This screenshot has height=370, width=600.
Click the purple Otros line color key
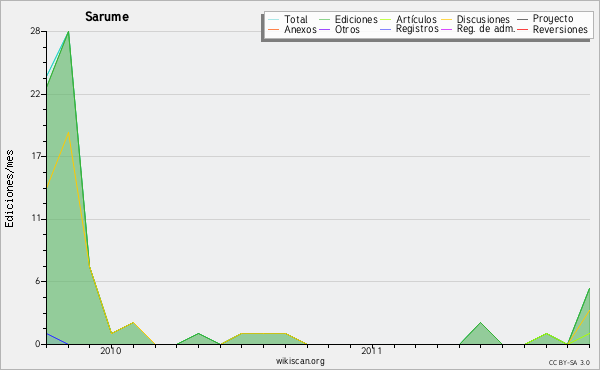coord(324,29)
